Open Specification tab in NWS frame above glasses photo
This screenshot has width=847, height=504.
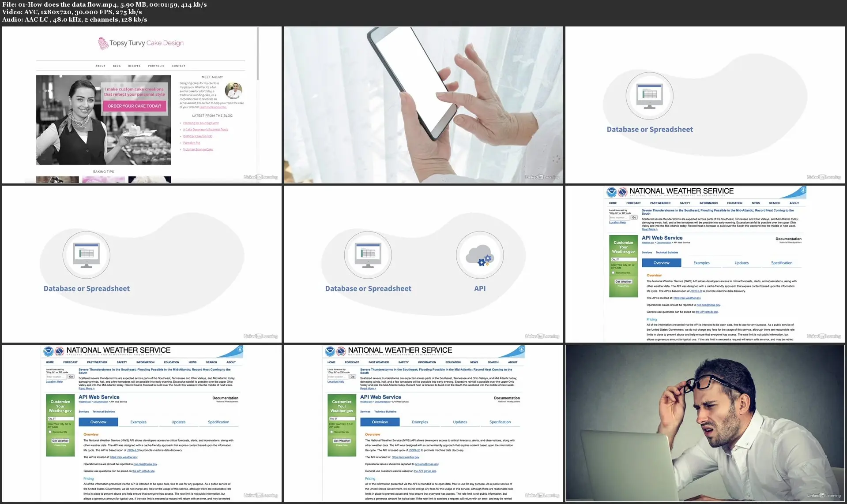pos(782,263)
